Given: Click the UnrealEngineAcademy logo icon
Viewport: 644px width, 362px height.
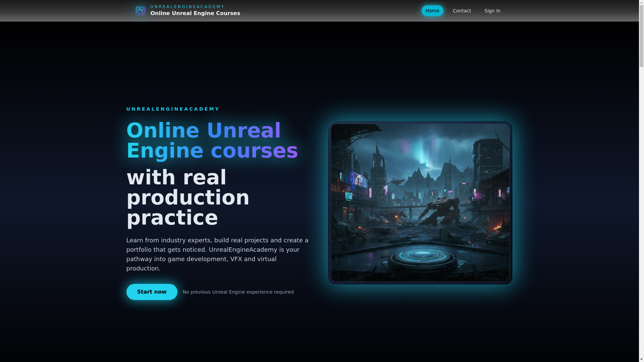Looking at the screenshot, I should click(140, 11).
